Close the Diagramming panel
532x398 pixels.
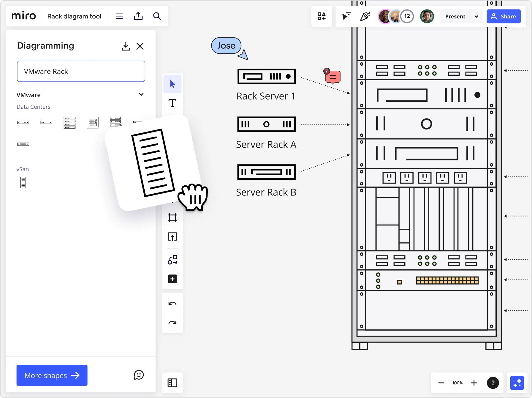140,46
